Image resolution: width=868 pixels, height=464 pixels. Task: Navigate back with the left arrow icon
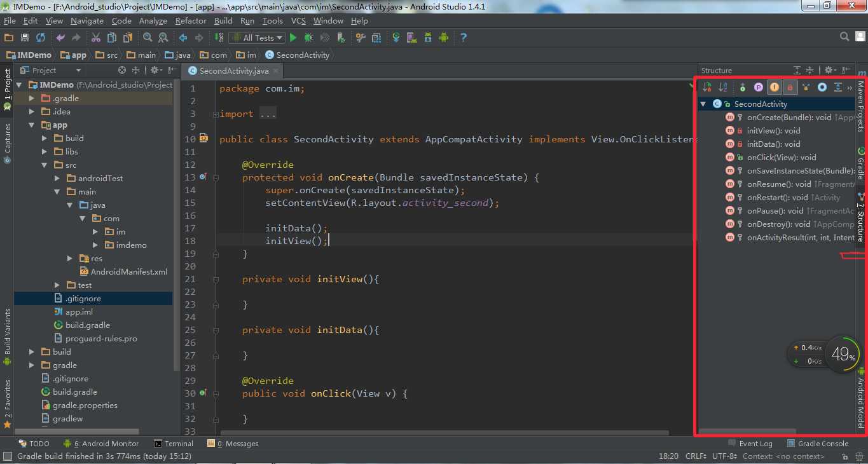[183, 38]
